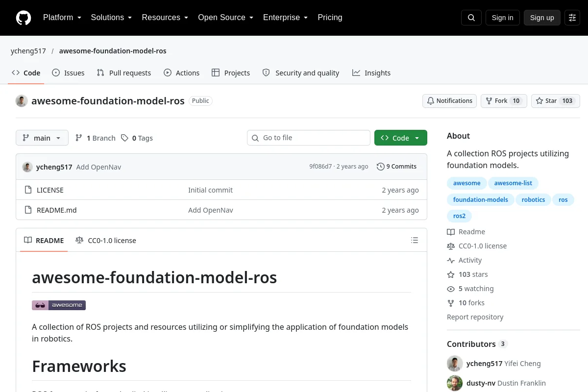Click the outline list icon in README header
Image resolution: width=588 pixels, height=392 pixels.
point(415,240)
